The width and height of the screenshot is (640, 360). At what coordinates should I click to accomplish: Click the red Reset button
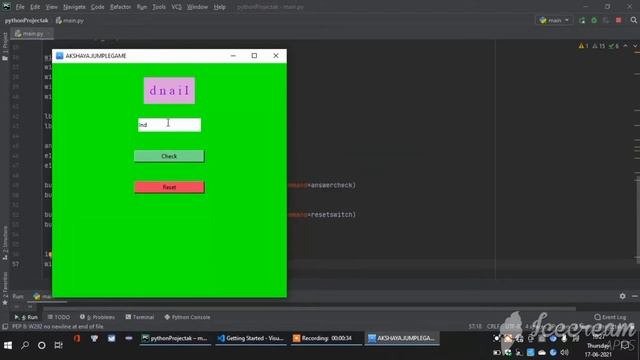(x=169, y=187)
